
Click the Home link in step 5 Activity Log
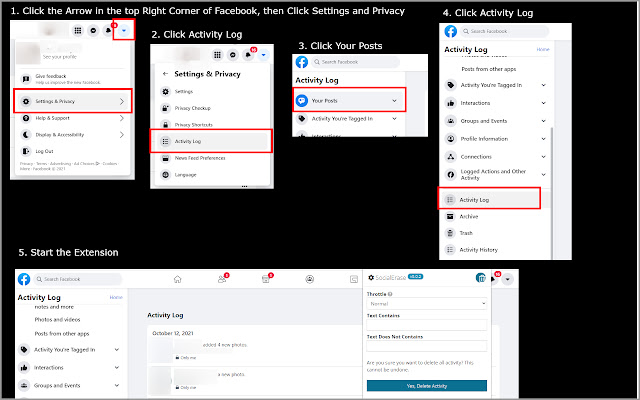click(x=116, y=297)
